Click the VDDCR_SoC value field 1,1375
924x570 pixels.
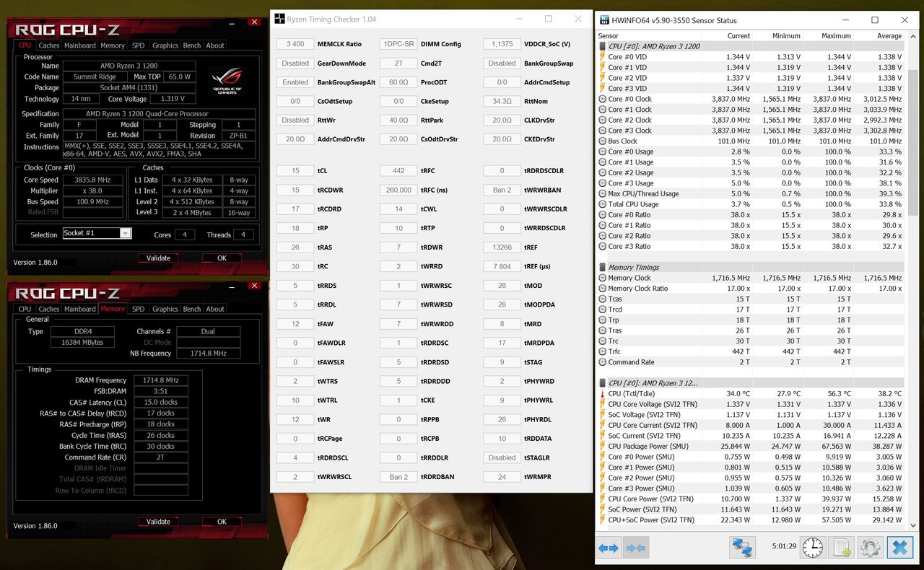coord(502,44)
